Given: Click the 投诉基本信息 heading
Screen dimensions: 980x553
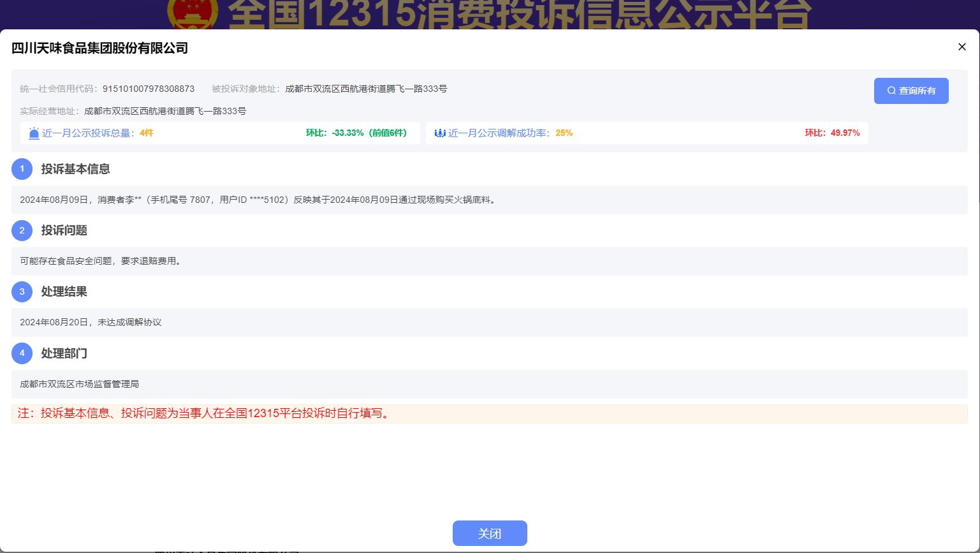Looking at the screenshot, I should tap(76, 169).
